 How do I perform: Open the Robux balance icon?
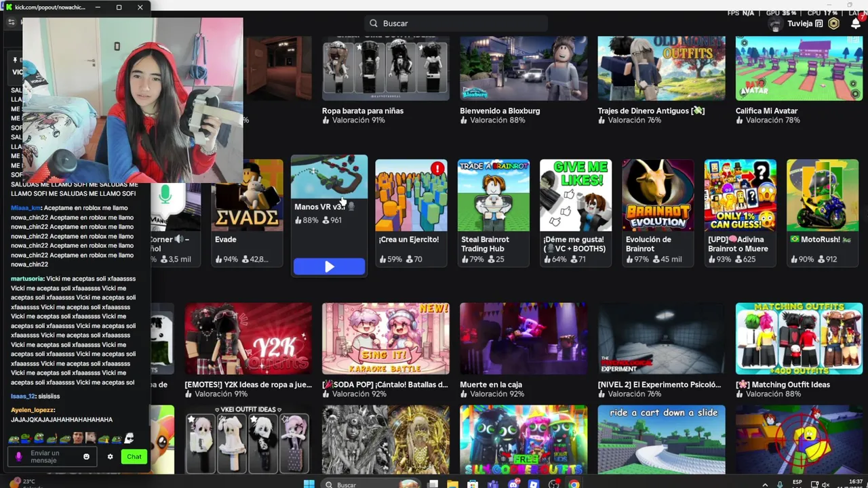[833, 24]
